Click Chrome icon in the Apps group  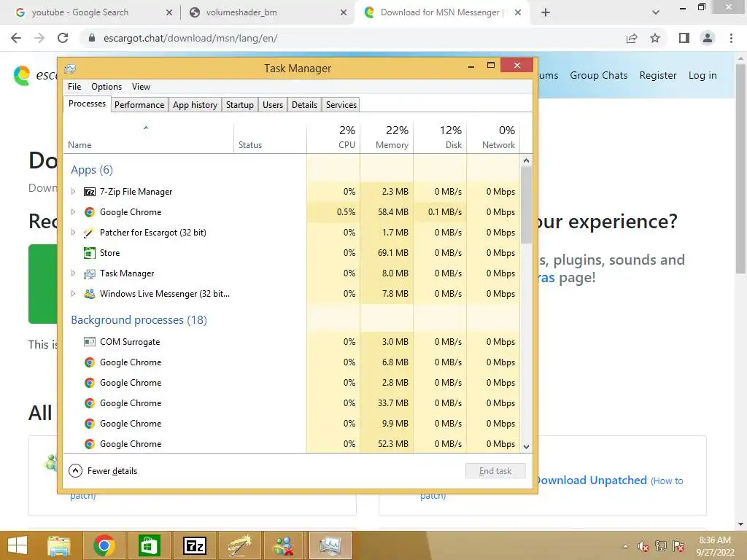click(89, 212)
